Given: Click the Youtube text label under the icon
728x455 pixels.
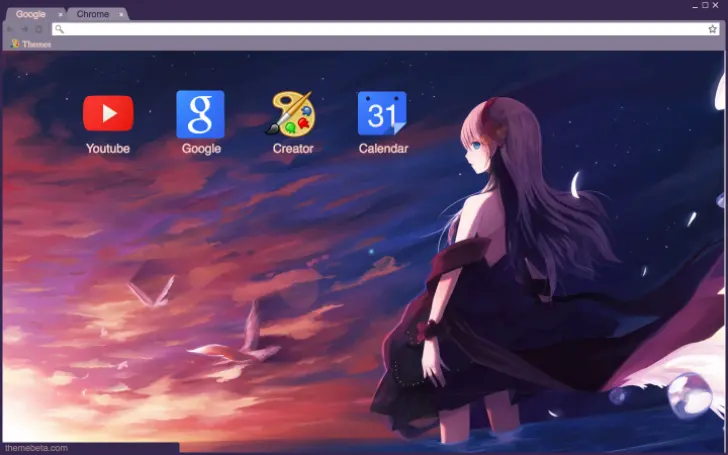Looking at the screenshot, I should 108,149.
